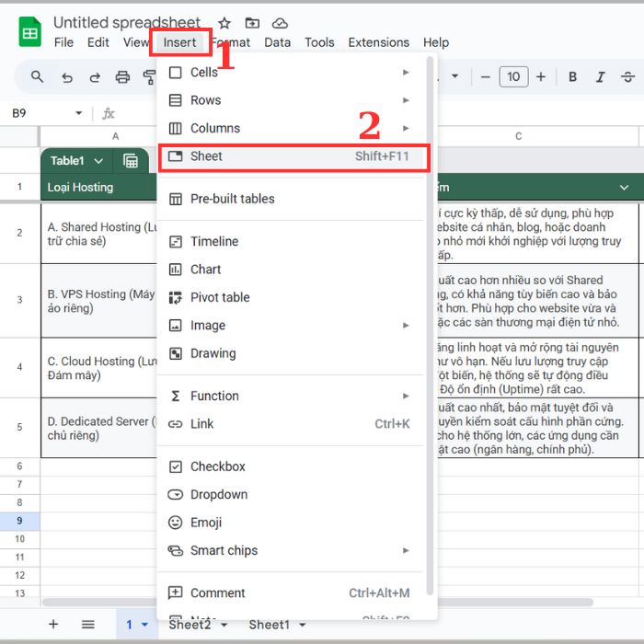The width and height of the screenshot is (644, 644).
Task: Open the Tools menu
Action: pos(319,42)
